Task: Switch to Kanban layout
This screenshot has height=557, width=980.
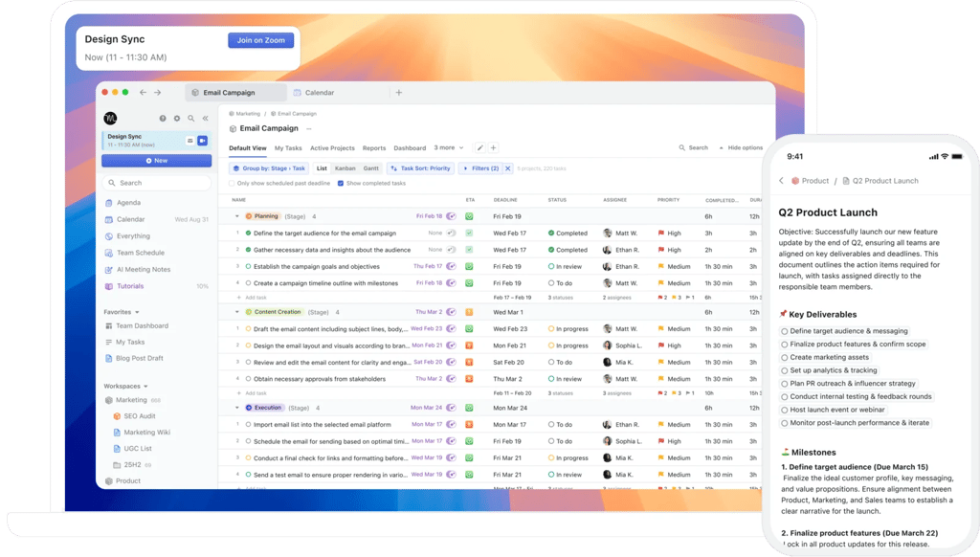Action: pyautogui.click(x=345, y=168)
